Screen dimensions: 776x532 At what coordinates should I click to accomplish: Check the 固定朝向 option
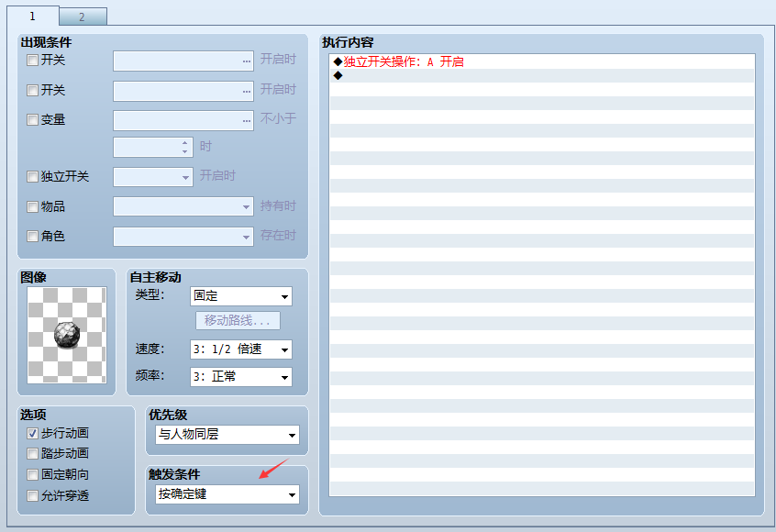point(32,474)
